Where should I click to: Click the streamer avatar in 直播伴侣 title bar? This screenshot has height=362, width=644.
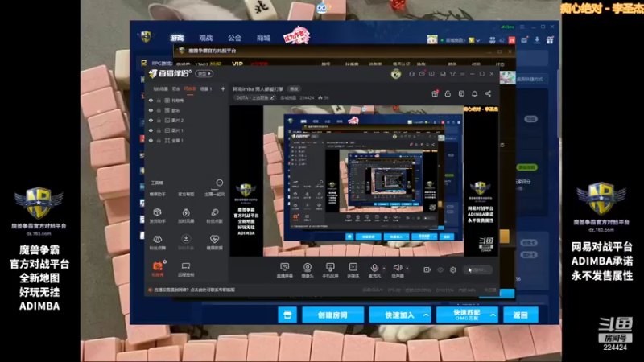pos(396,74)
